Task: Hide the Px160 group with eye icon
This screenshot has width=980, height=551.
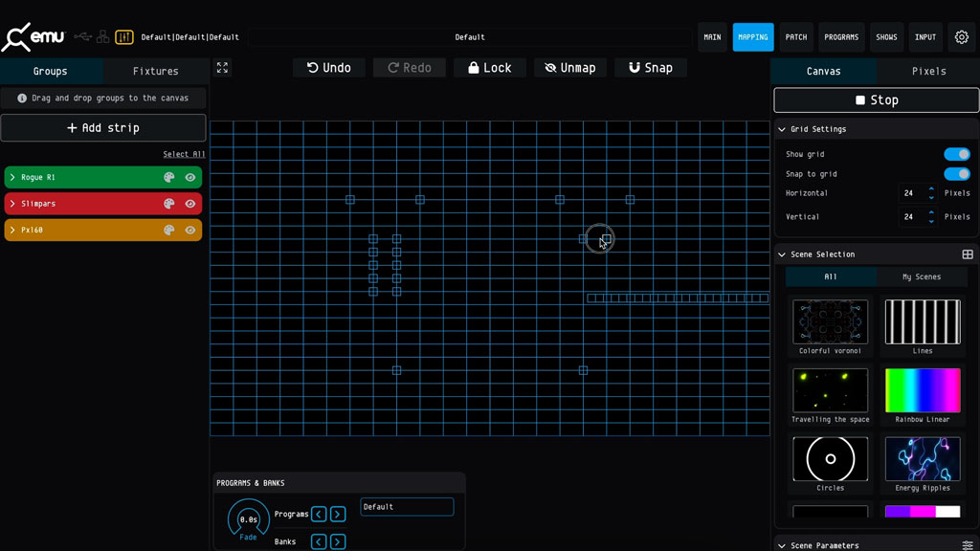Action: [190, 230]
